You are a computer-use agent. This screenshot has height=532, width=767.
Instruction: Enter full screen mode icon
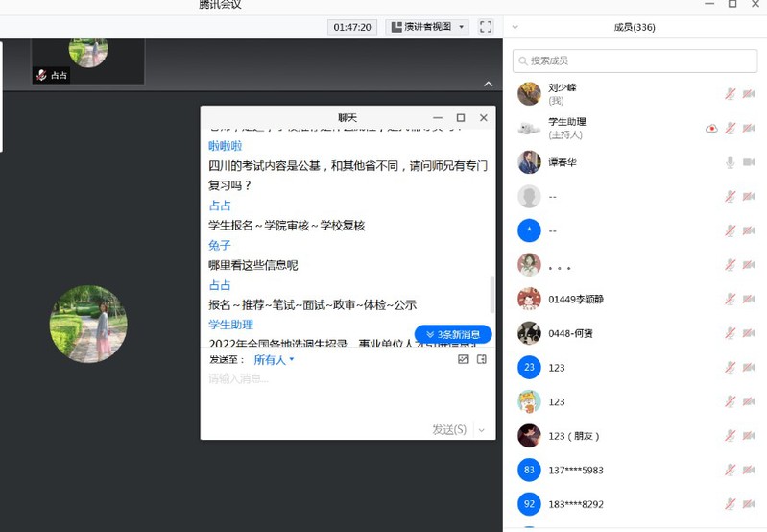[486, 27]
